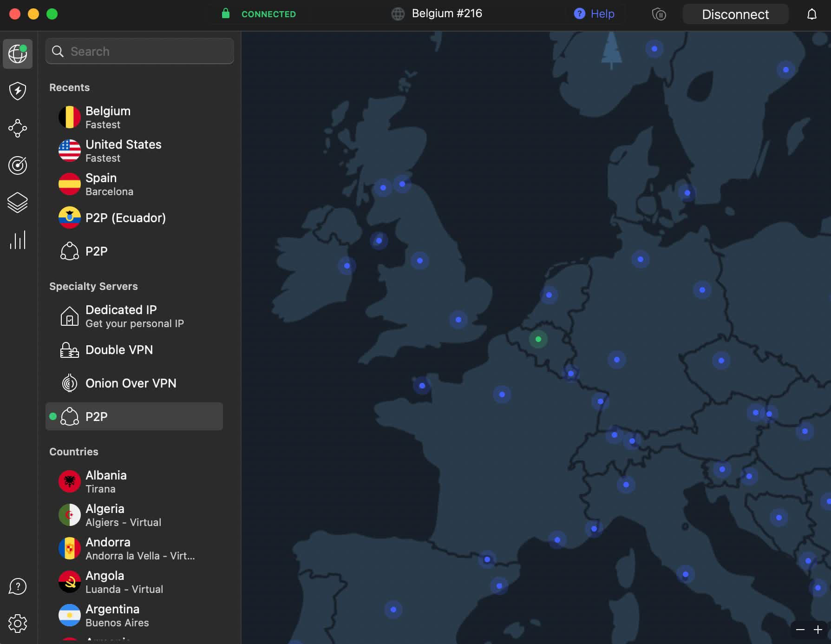
Task: Click the stacked layers sidebar icon
Action: [18, 203]
